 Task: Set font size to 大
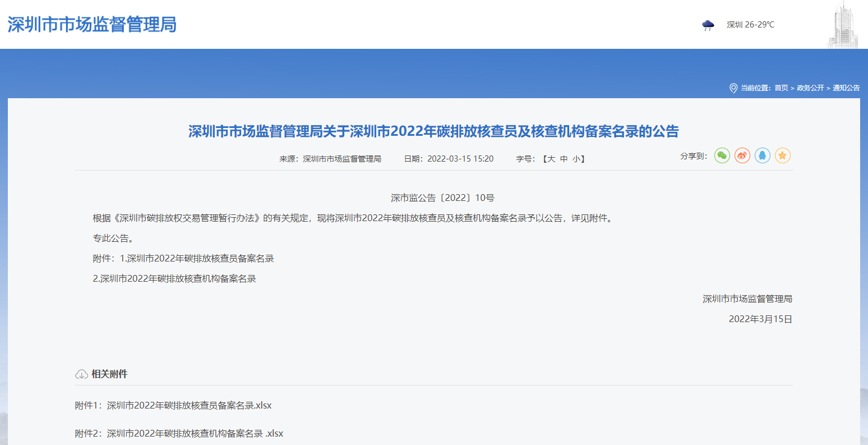[551, 159]
